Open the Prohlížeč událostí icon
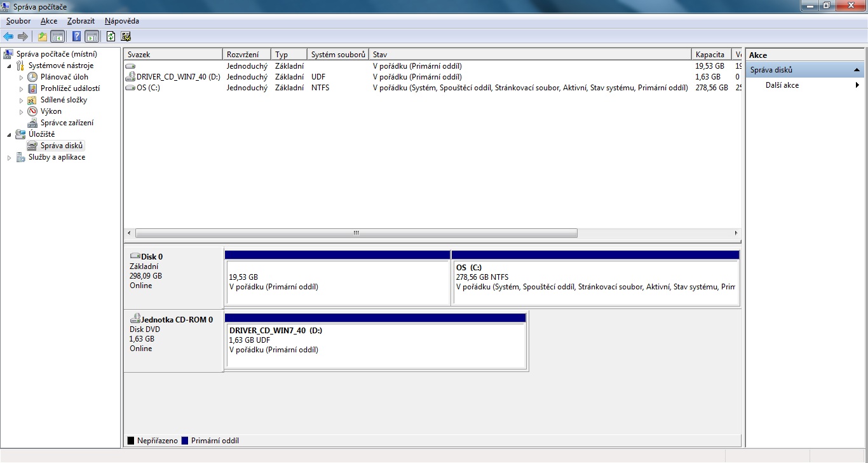The image size is (868, 463). [x=32, y=88]
